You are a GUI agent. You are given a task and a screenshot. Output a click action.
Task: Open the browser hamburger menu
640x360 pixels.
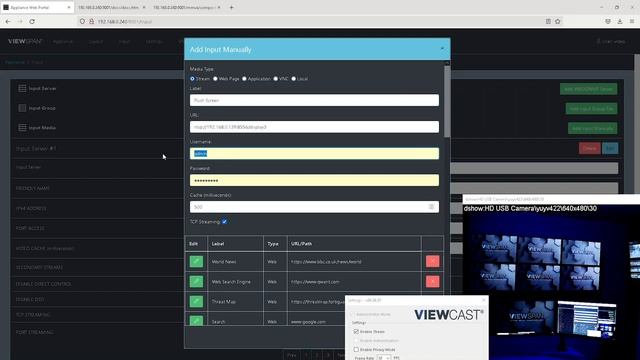632,21
